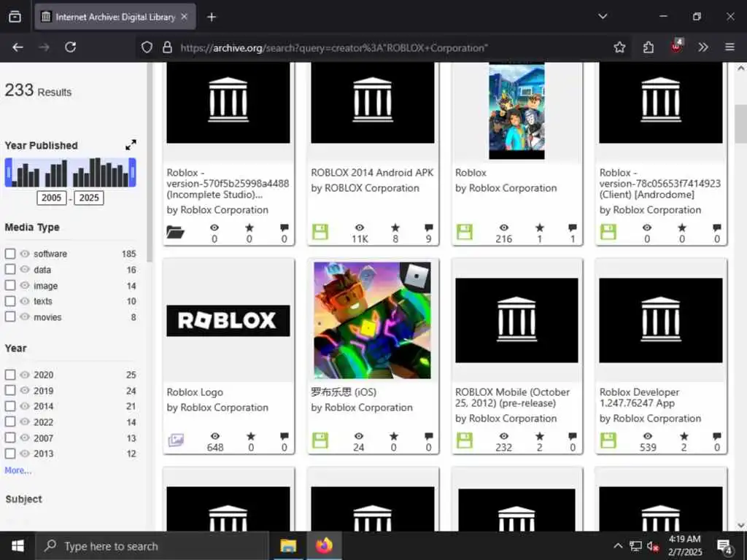Click image media icon on Roblox Logo card
The height and width of the screenshot is (560, 747).
click(176, 440)
